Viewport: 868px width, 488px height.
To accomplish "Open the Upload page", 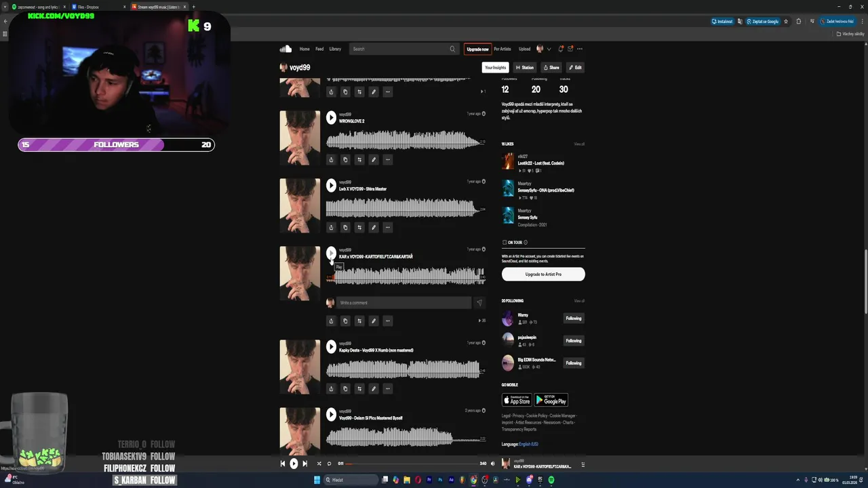I will [x=524, y=49].
